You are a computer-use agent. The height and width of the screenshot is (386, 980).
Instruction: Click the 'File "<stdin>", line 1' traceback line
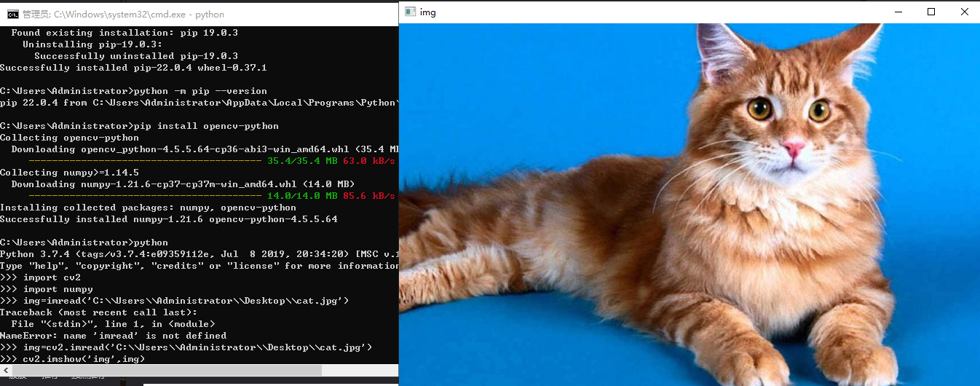(113, 324)
